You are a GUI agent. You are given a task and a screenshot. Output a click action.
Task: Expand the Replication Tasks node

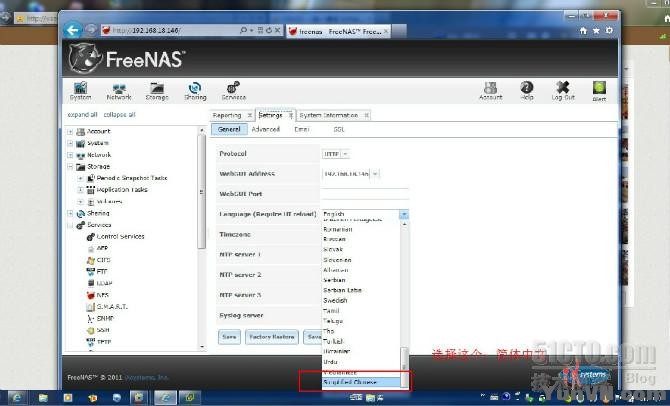tap(80, 190)
